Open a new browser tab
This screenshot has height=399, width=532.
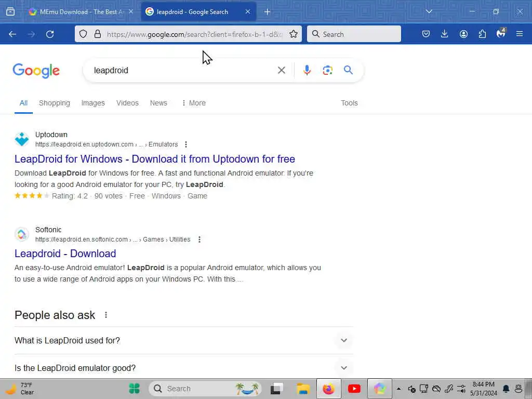268,12
